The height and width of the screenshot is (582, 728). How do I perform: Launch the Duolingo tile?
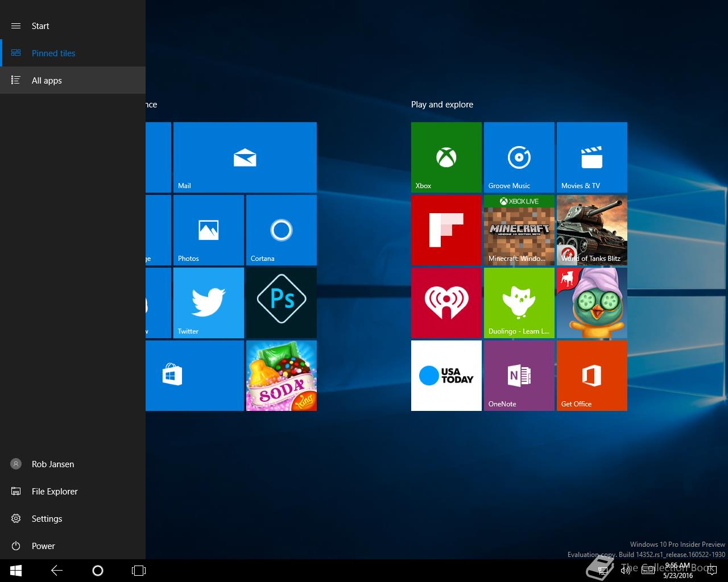(x=519, y=303)
